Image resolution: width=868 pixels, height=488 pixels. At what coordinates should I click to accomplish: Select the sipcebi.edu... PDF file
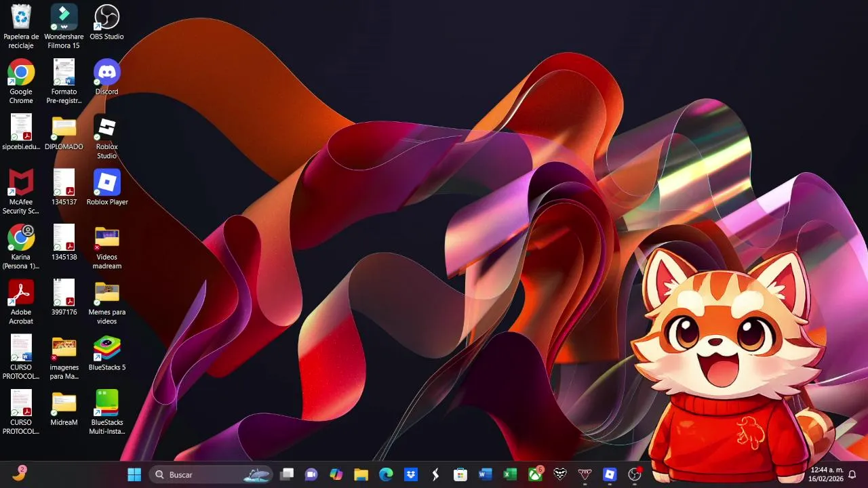(x=21, y=132)
